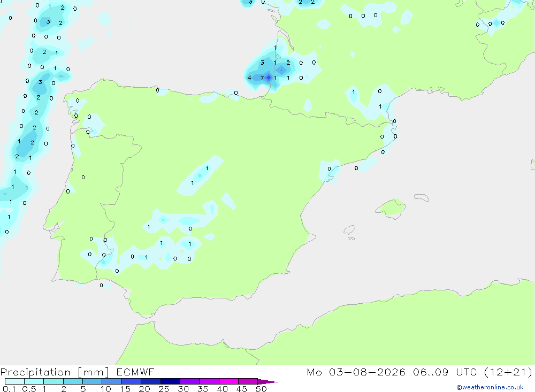
Task: Click the Ibiza island outline on the map
Action: [350, 229]
